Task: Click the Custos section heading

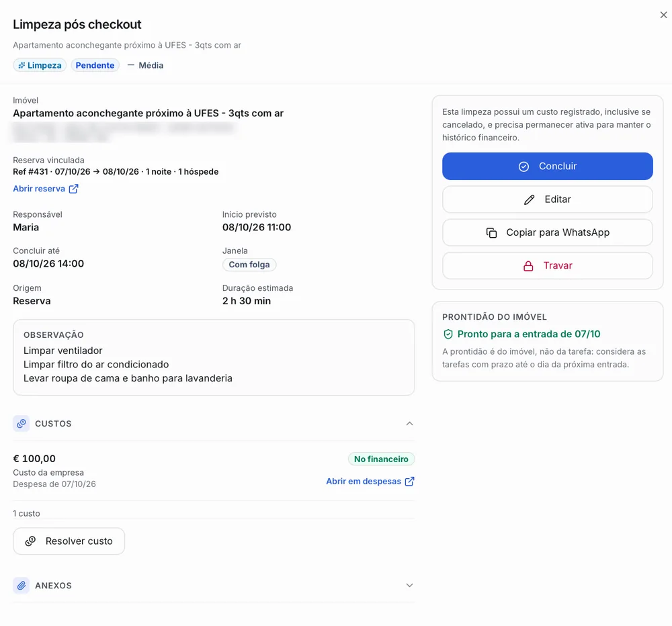Action: 53,423
